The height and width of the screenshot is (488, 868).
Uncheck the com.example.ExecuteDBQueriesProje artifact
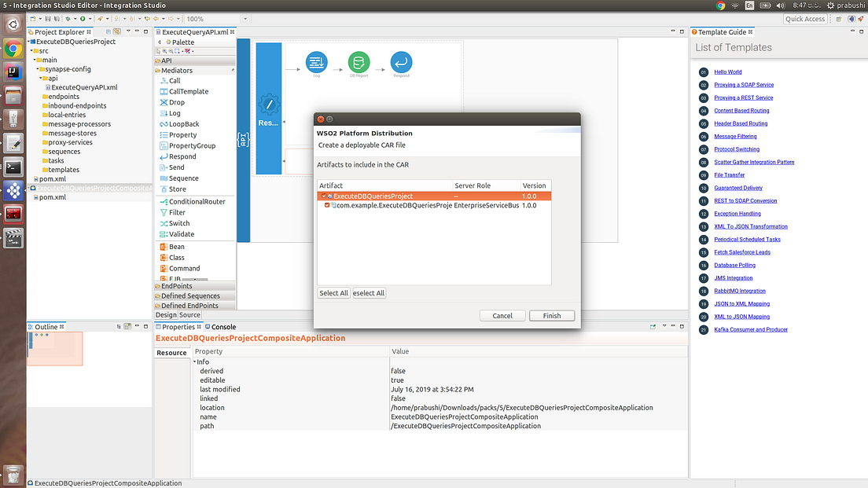(x=329, y=206)
